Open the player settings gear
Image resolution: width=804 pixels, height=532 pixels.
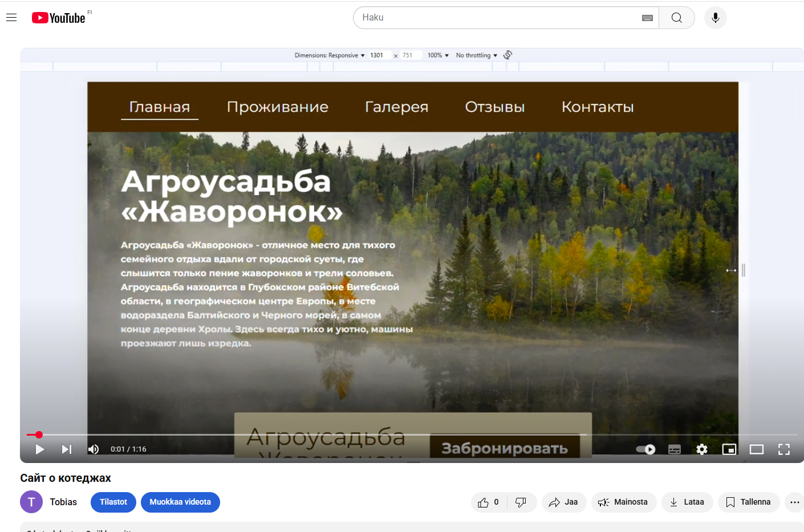click(701, 449)
